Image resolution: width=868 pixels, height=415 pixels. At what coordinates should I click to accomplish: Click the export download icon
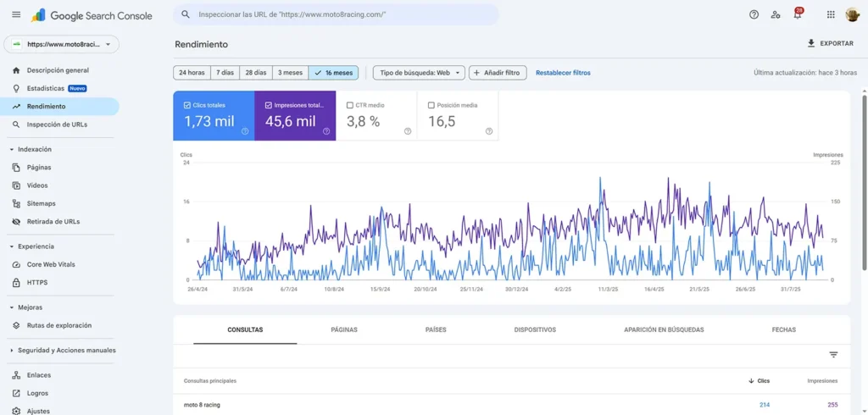[x=811, y=43]
